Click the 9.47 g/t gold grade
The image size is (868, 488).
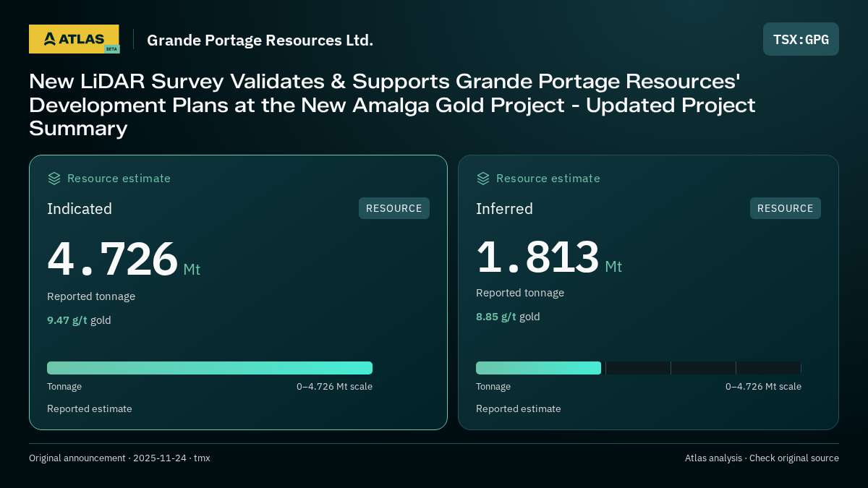(79, 320)
